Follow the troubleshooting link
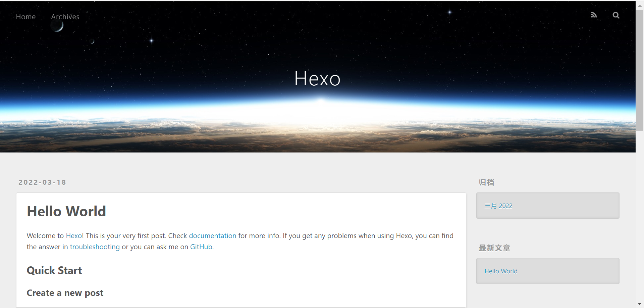This screenshot has height=308, width=644. (95, 247)
